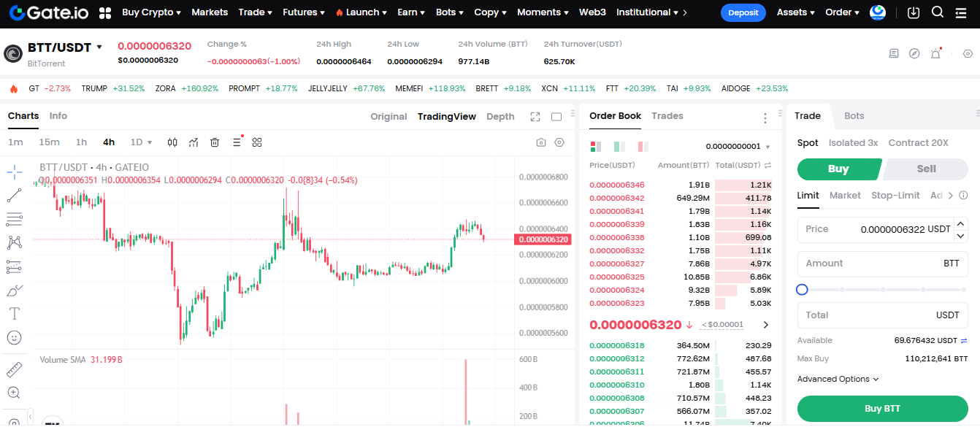980x427 pixels.
Task: Toggle Total column swap arrows
Action: point(767,166)
